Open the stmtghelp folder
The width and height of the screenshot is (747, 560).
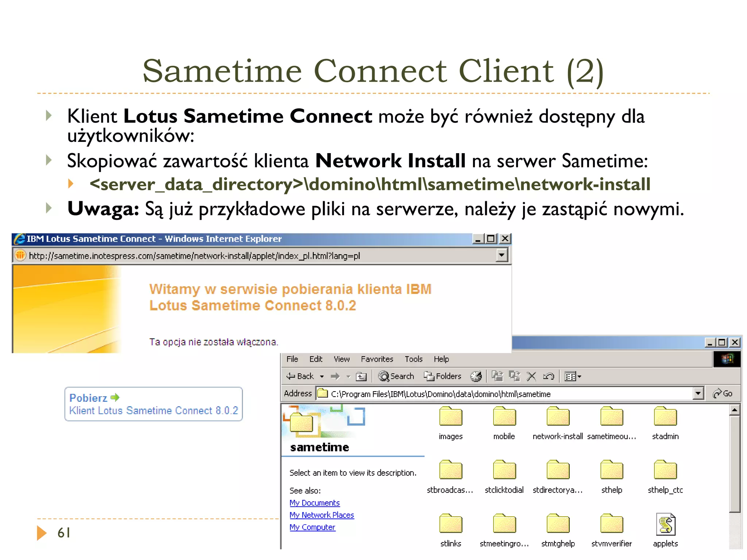pyautogui.click(x=558, y=530)
